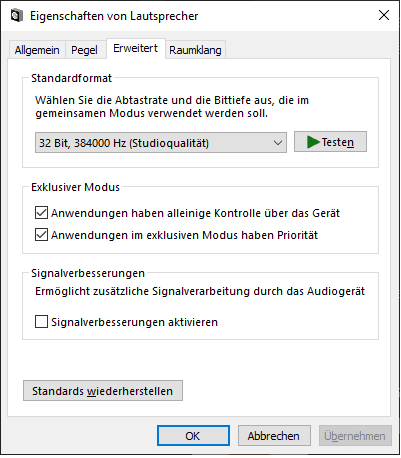Confirm the dialog with OK

tap(193, 436)
